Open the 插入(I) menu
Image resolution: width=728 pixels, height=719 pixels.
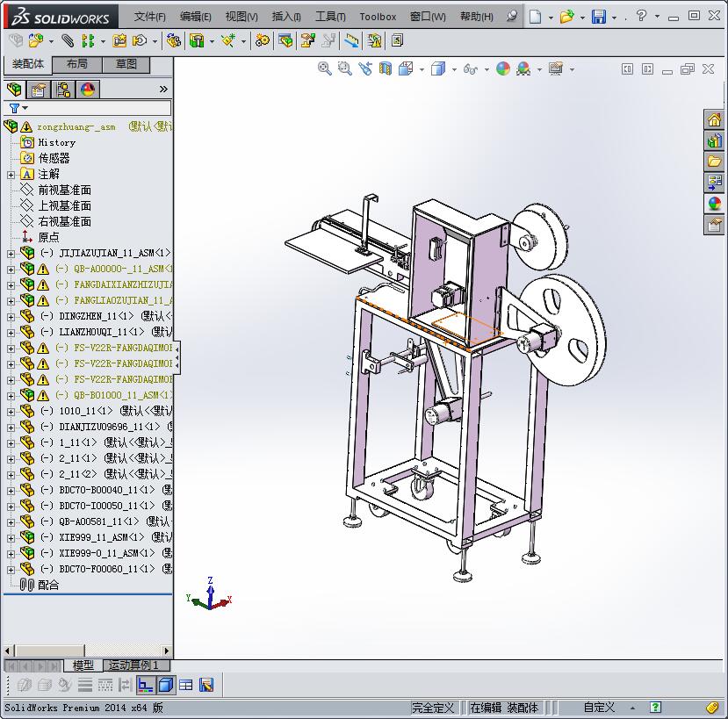point(286,17)
